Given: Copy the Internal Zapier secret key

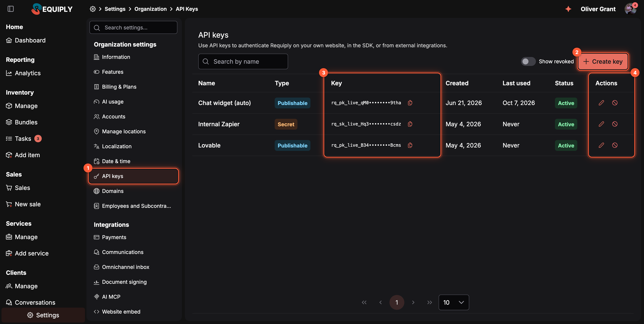Looking at the screenshot, I should click(410, 124).
